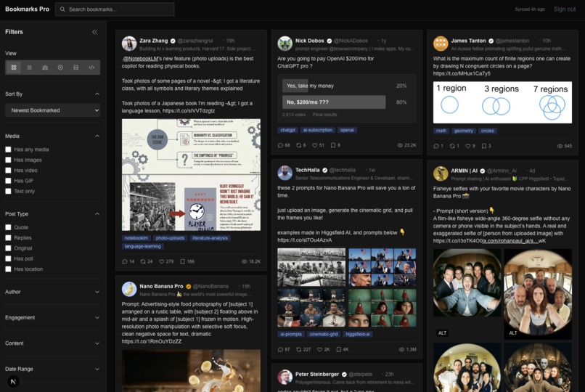
Task: Click bookmark icon on James Tanton post
Action: (x=484, y=146)
